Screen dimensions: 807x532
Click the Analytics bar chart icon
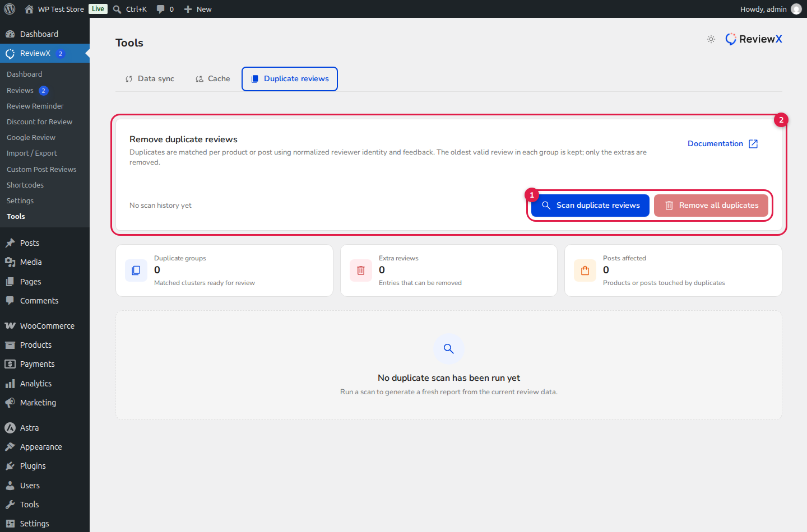[10, 384]
